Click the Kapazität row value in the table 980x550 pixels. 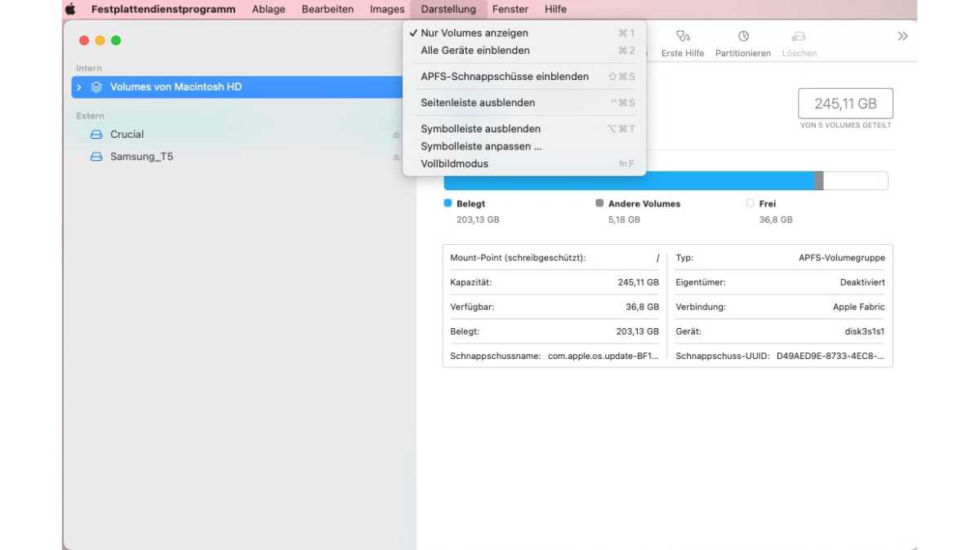638,282
